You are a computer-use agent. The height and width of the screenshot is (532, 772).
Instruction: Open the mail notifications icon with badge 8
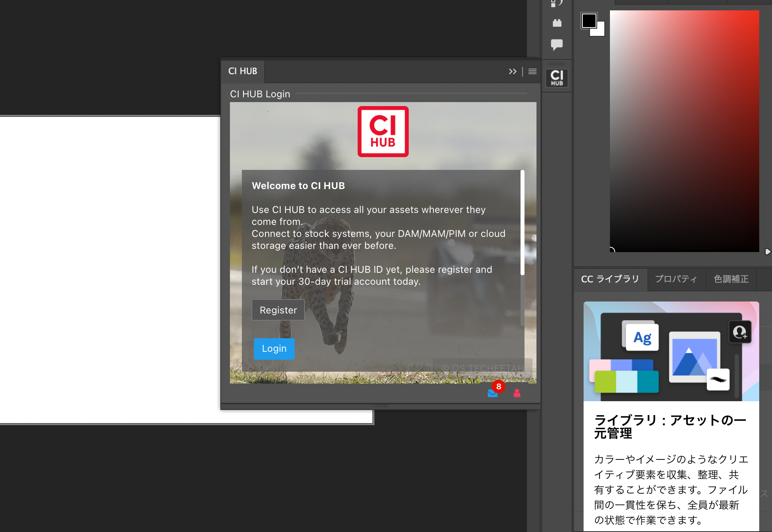493,393
